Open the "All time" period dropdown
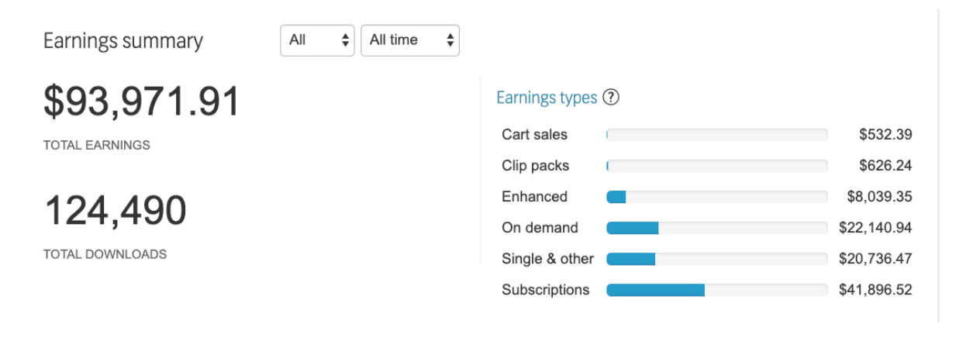 409,40
